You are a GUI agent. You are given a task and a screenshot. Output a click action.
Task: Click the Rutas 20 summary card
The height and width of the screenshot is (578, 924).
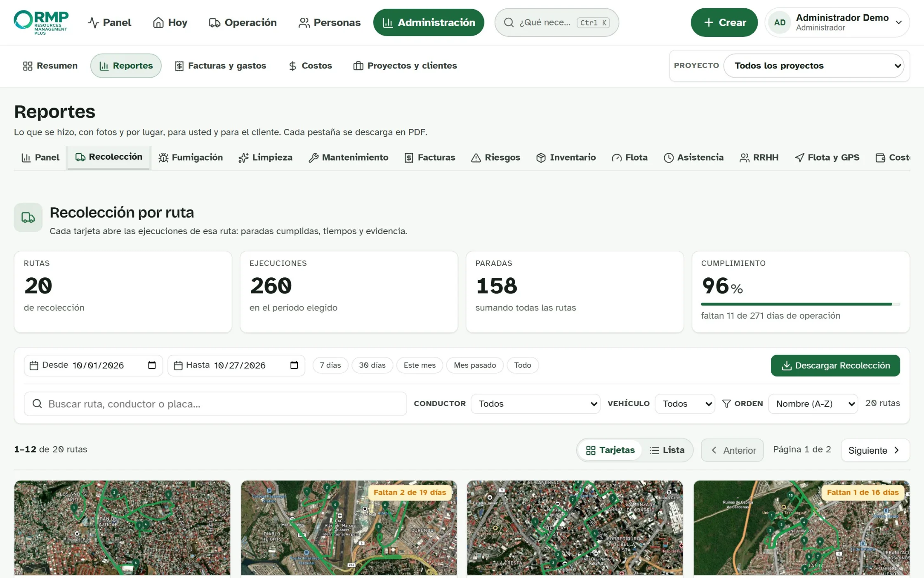pos(123,292)
